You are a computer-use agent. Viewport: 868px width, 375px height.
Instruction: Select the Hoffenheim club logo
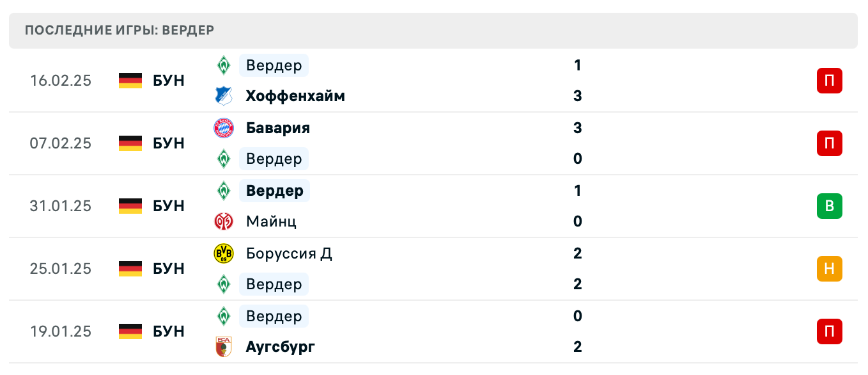(x=225, y=96)
